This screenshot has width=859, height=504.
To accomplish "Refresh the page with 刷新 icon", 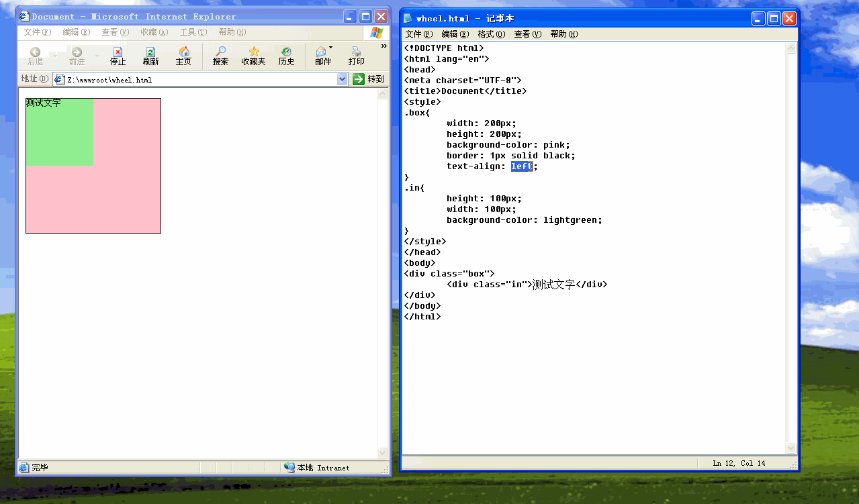I will 150,52.
